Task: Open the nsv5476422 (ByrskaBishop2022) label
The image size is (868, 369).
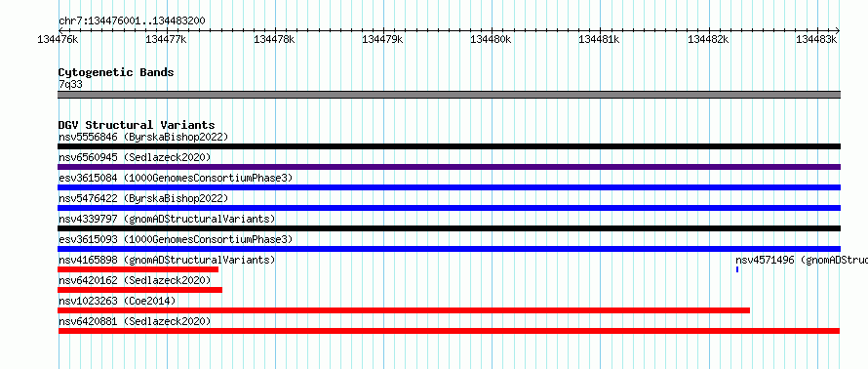Action: pos(143,198)
